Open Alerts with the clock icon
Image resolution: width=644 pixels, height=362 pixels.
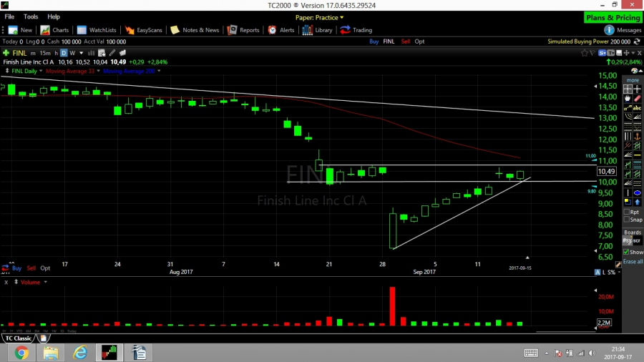pos(281,30)
